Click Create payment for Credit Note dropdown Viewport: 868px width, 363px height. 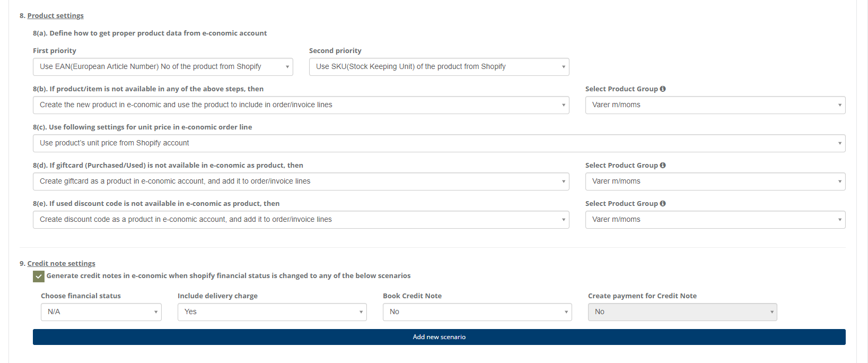click(682, 312)
